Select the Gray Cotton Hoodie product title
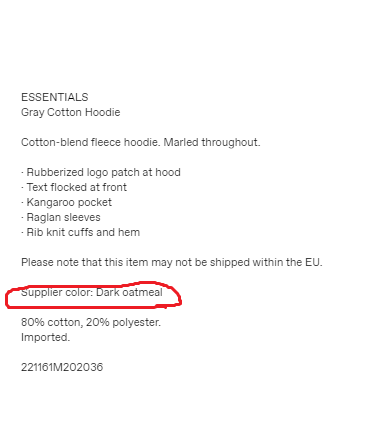The image size is (386, 424). [71, 112]
